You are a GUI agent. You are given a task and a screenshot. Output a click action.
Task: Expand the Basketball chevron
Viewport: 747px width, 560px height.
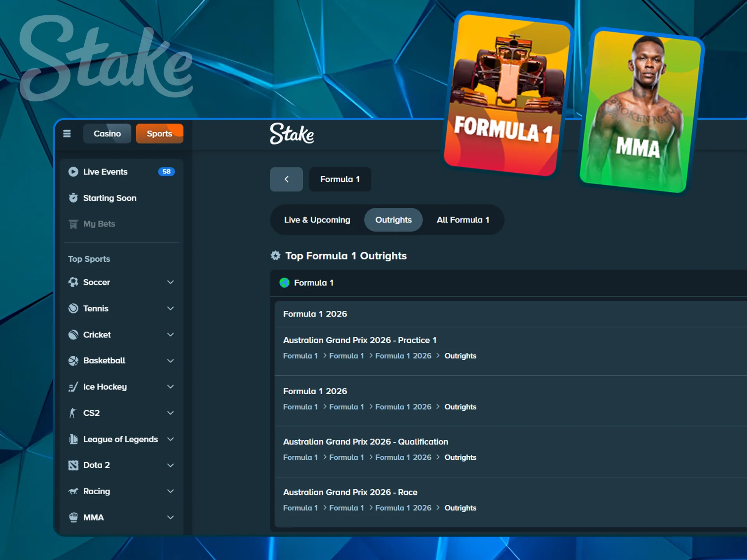click(x=170, y=361)
